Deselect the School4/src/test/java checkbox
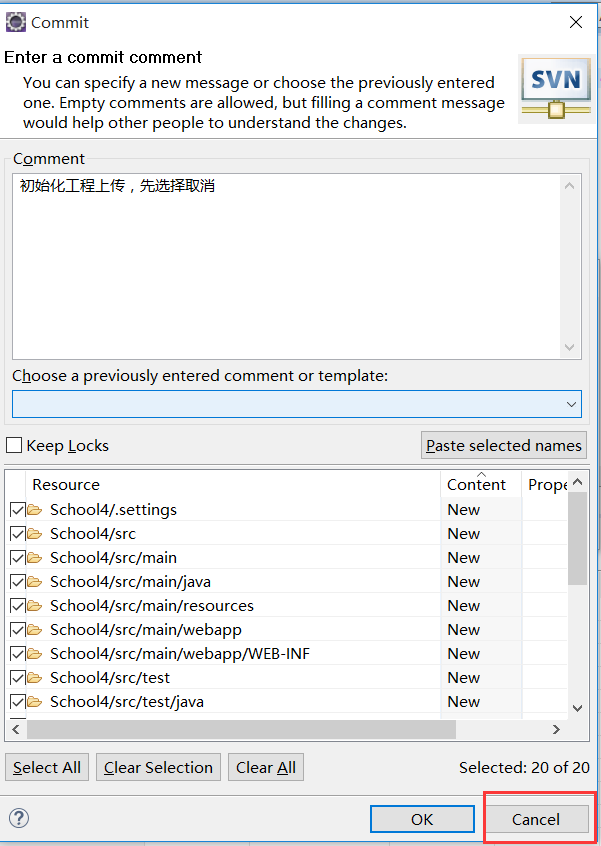This screenshot has height=846, width=601. tap(18, 702)
